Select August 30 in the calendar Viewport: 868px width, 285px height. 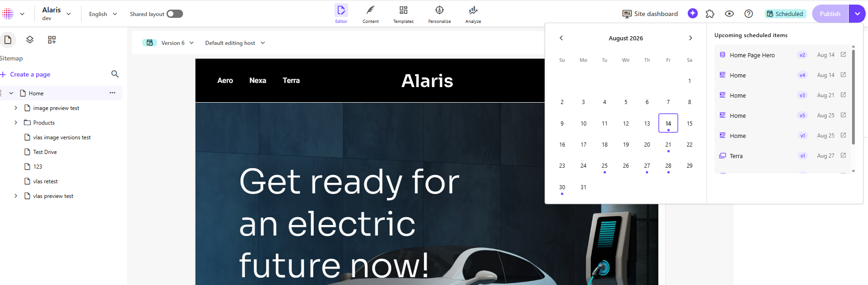[x=562, y=187]
